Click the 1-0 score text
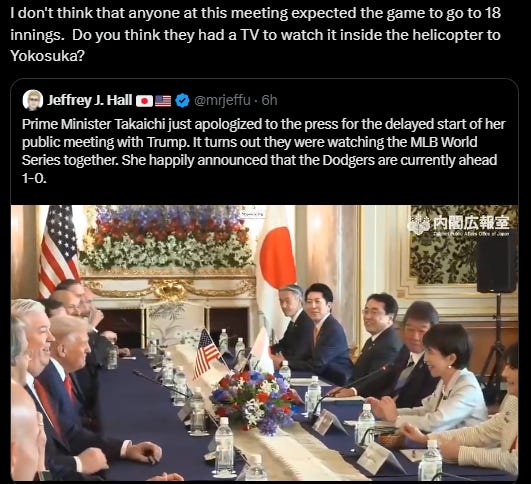The height and width of the screenshot is (484, 531). tap(34, 178)
